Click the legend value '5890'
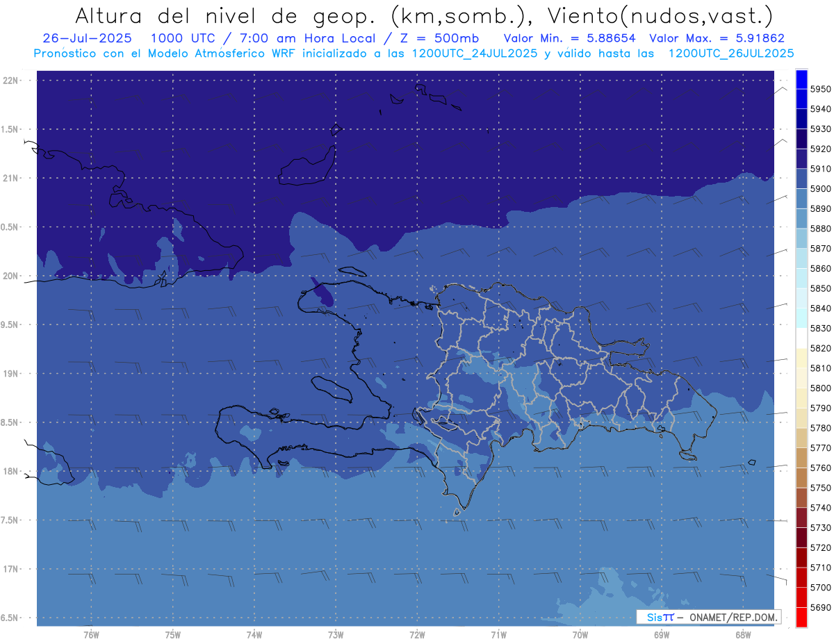Image resolution: width=834 pixels, height=644 pixels. (821, 208)
